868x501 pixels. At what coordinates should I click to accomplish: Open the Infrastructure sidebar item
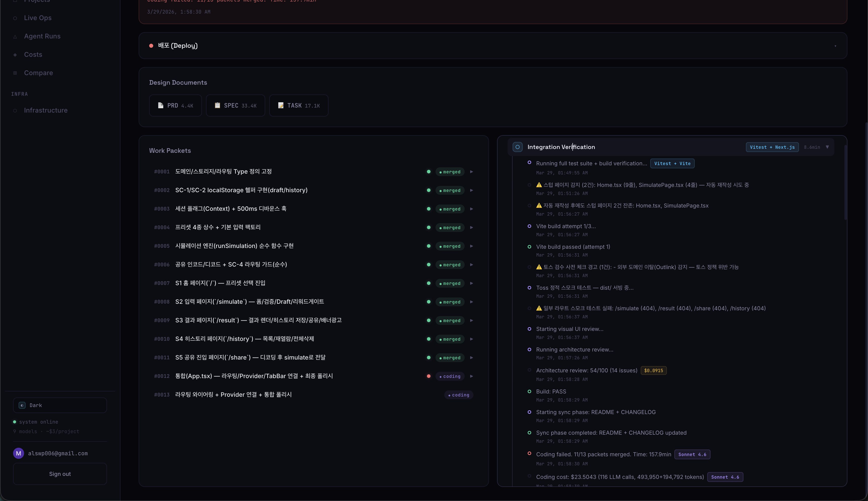click(46, 110)
